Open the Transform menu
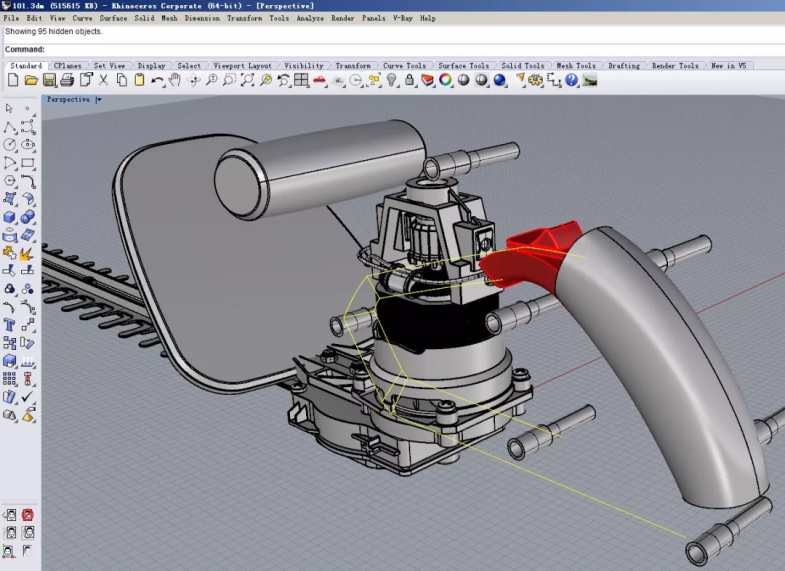The height and width of the screenshot is (571, 785). [244, 18]
